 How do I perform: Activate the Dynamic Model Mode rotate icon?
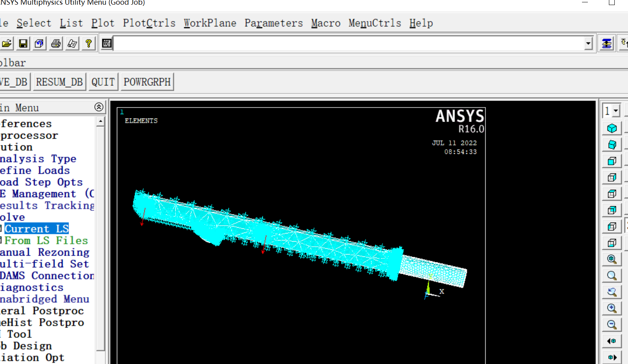click(x=611, y=292)
